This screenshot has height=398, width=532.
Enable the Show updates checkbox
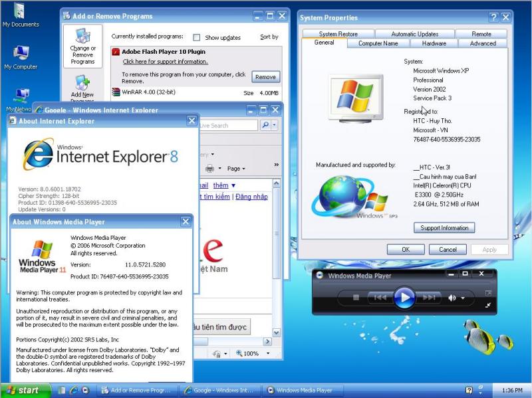(196, 37)
